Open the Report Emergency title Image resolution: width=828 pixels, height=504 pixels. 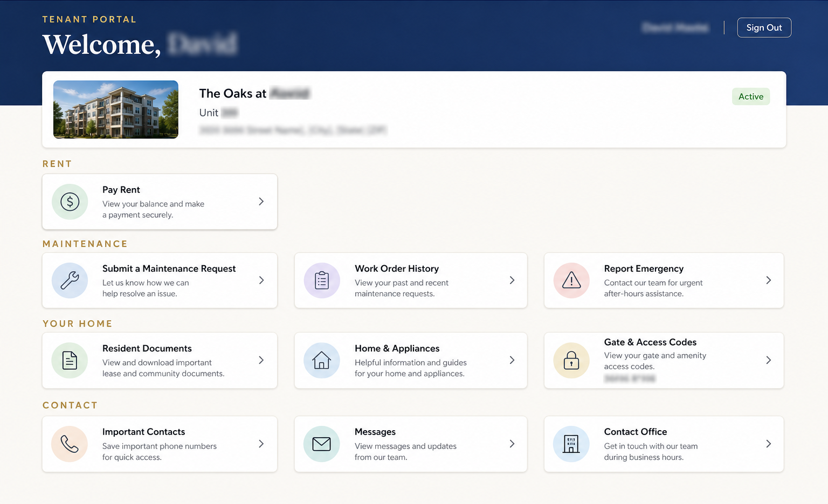pos(644,268)
